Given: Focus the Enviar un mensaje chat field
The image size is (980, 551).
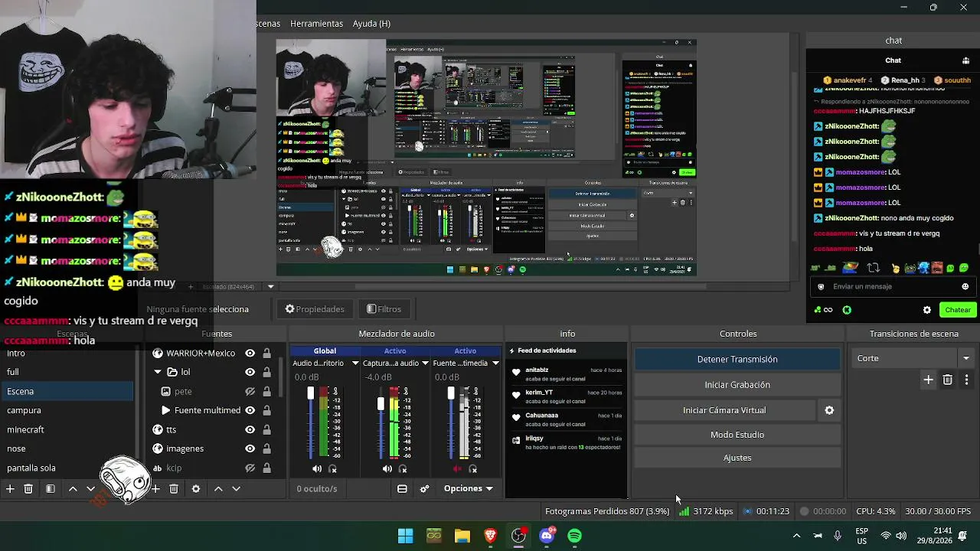Looking at the screenshot, I should click(891, 286).
